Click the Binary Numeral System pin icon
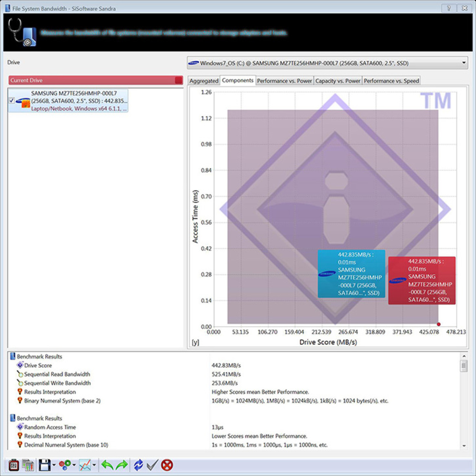The width and height of the screenshot is (476, 476). click(20, 400)
